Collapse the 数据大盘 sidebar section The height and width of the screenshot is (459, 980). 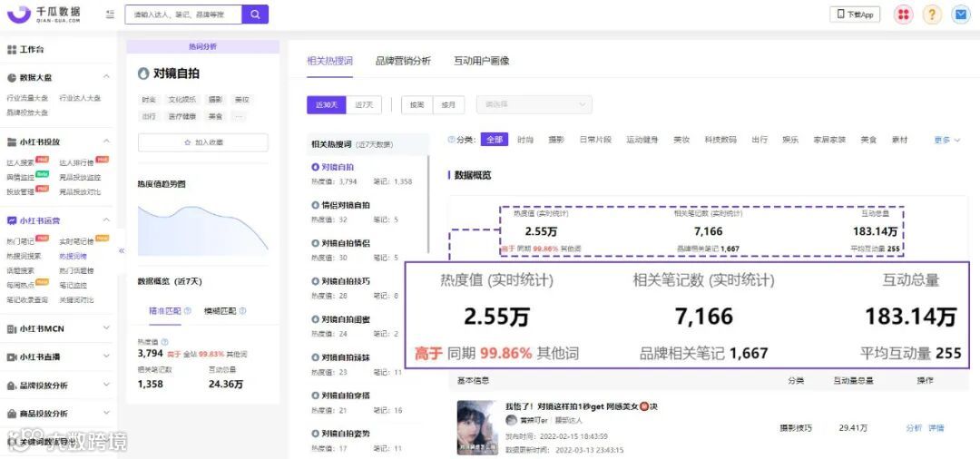(106, 77)
